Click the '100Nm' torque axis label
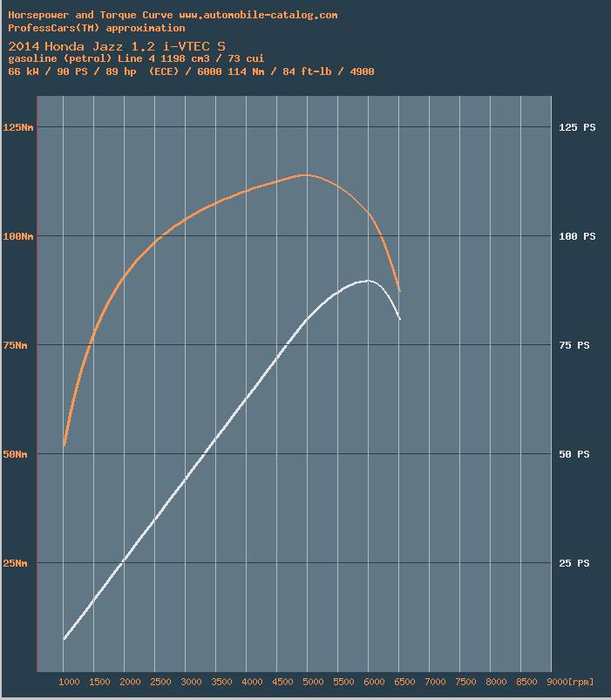The height and width of the screenshot is (700, 611). [x=17, y=236]
